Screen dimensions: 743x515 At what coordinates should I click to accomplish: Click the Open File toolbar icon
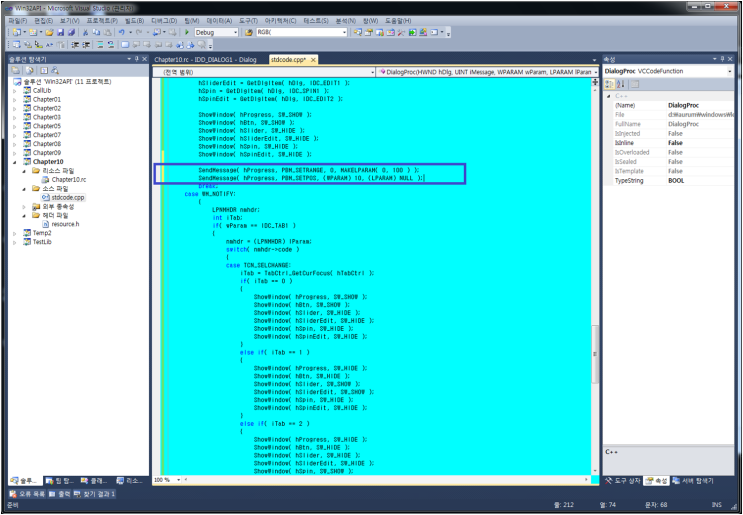click(49, 32)
